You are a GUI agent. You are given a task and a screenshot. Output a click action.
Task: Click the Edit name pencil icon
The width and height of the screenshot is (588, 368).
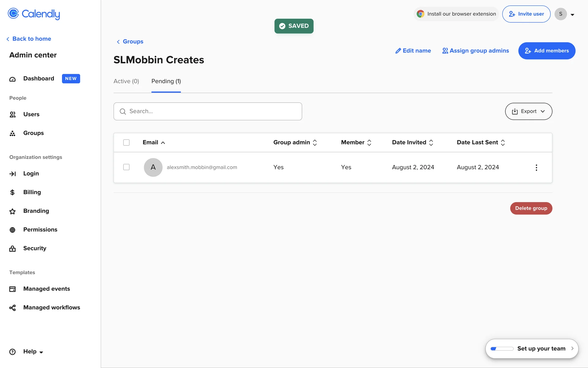tap(398, 51)
